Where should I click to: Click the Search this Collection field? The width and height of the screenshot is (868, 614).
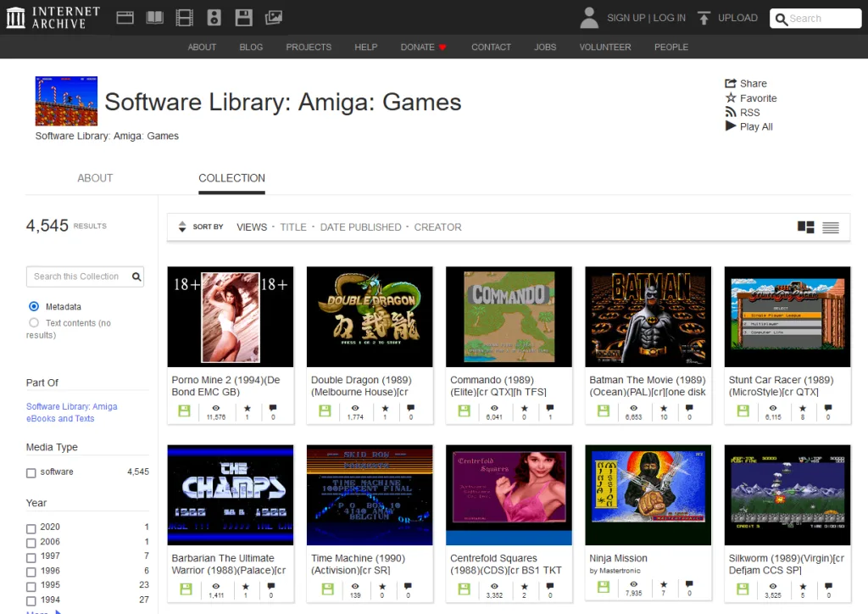[x=78, y=276]
